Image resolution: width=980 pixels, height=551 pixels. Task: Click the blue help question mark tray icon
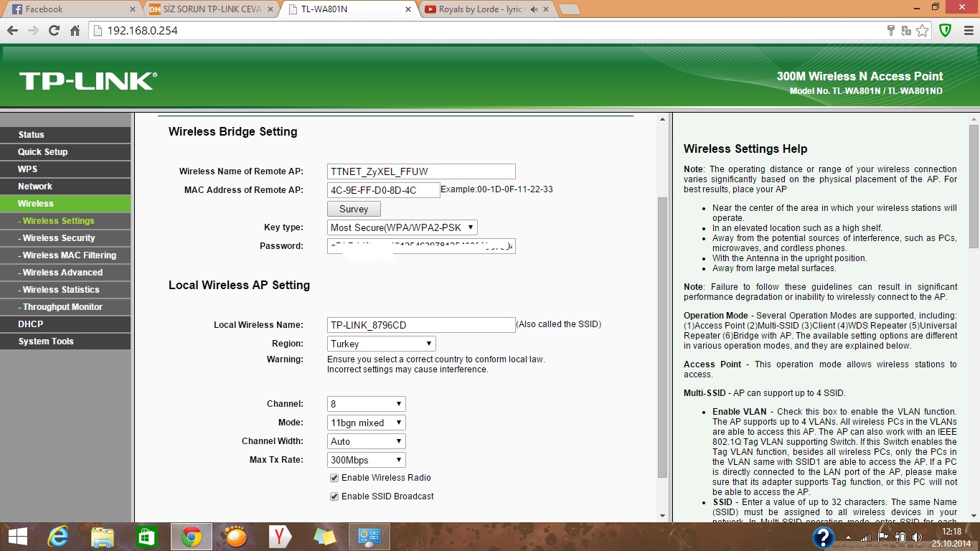(823, 537)
